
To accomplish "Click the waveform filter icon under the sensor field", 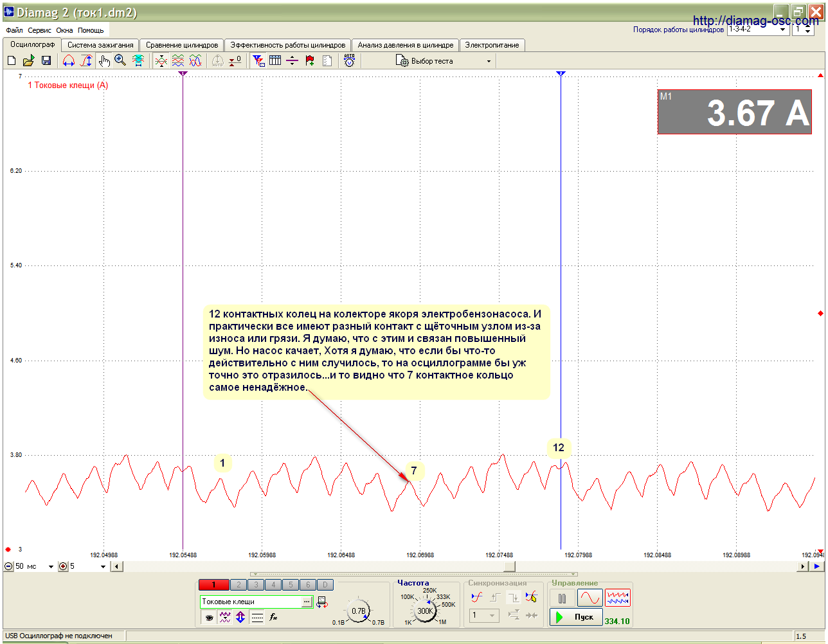I will click(x=225, y=617).
